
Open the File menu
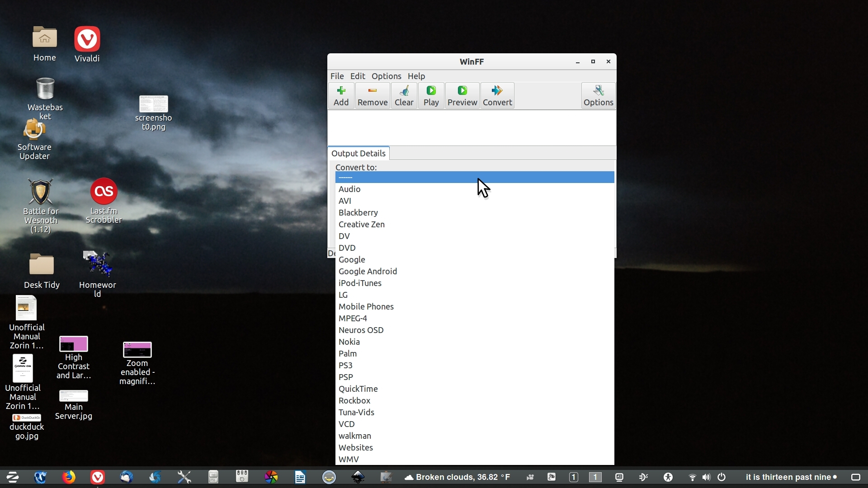coord(337,75)
